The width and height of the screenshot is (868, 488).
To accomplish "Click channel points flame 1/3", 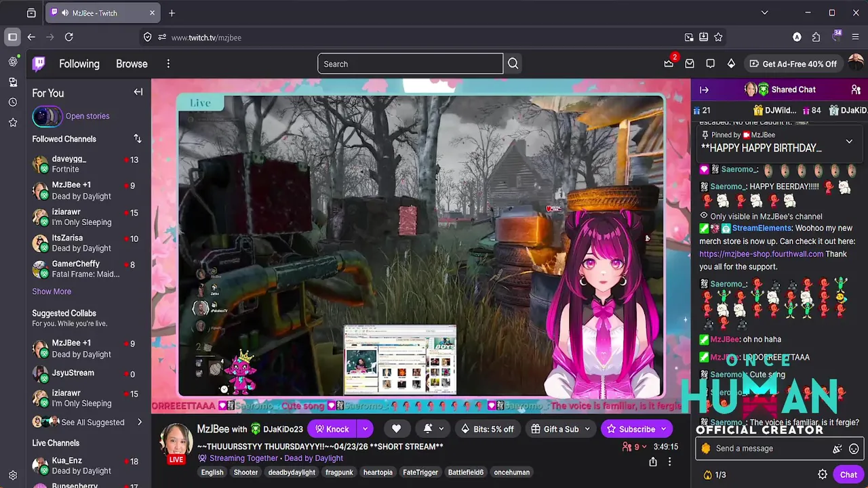I will click(x=715, y=475).
